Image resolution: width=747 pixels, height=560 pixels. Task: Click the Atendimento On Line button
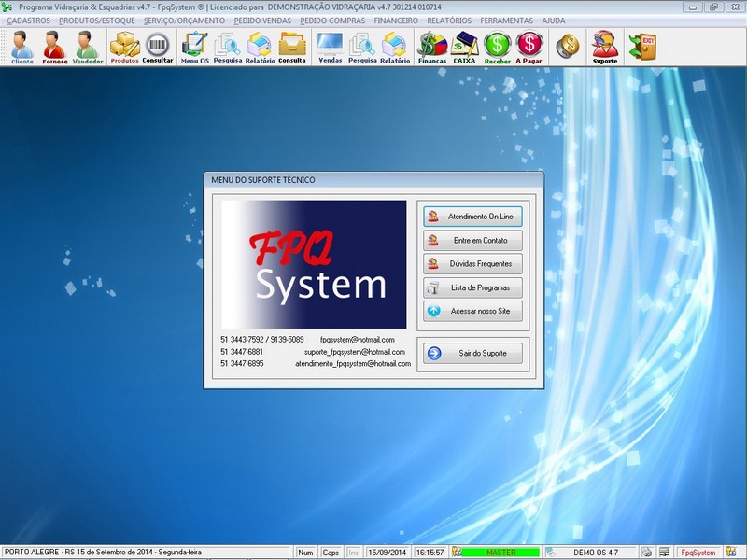click(x=472, y=216)
